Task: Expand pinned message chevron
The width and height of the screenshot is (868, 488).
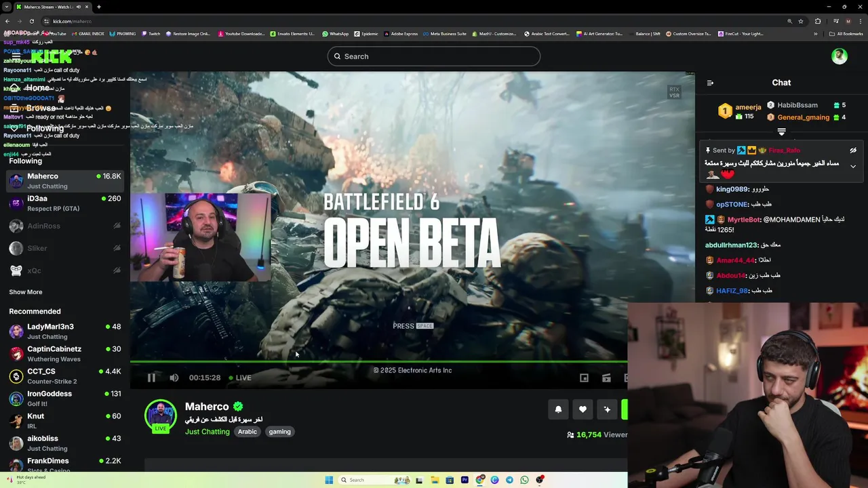Action: click(x=853, y=166)
